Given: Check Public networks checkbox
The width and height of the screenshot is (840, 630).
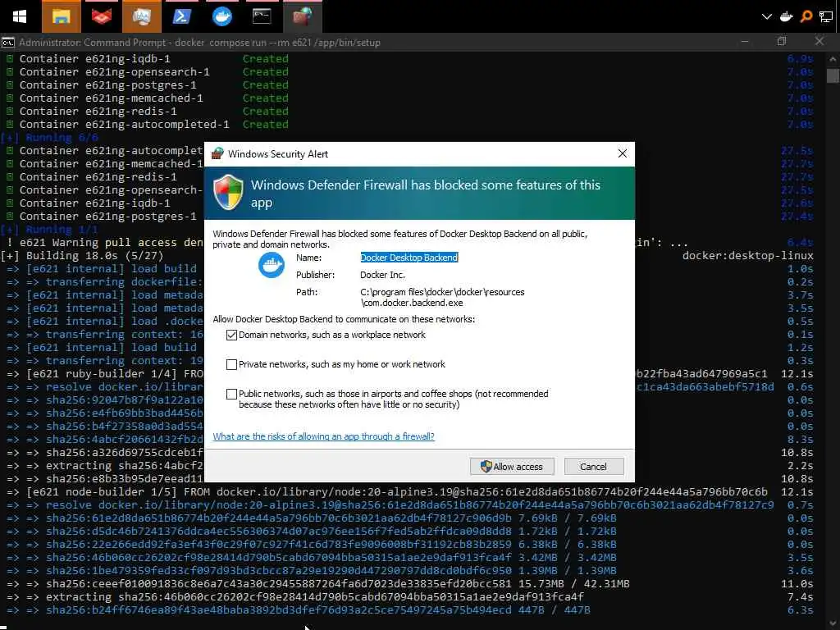Looking at the screenshot, I should click(x=231, y=394).
